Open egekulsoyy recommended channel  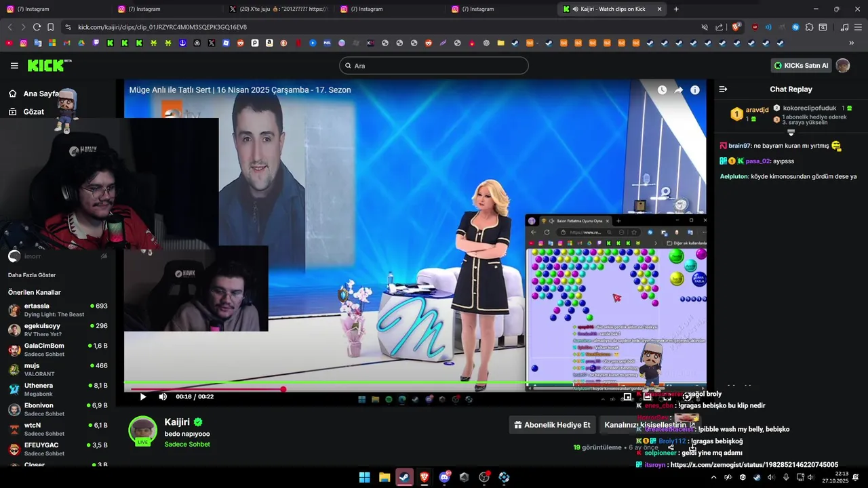click(58, 329)
